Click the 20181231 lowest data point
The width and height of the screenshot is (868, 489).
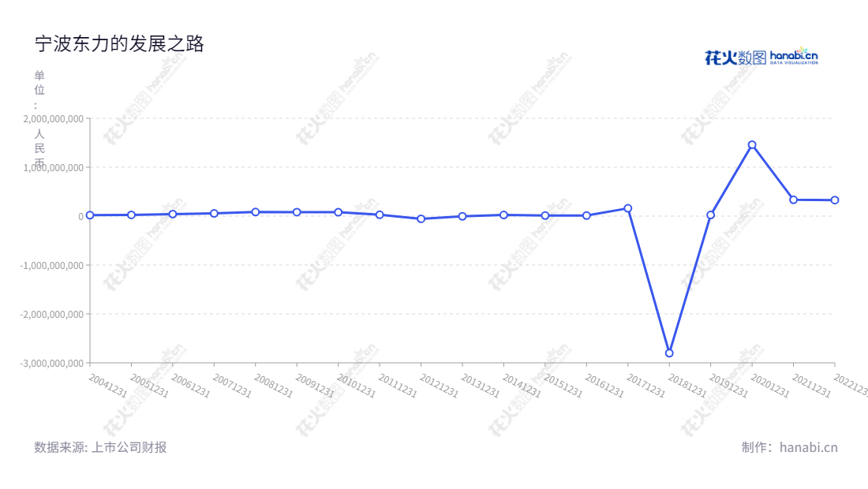tap(669, 353)
